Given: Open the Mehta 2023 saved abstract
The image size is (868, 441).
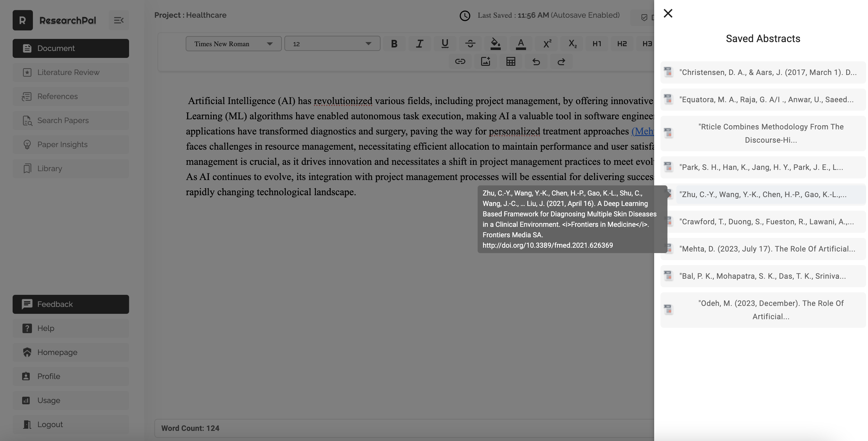Looking at the screenshot, I should point(766,249).
